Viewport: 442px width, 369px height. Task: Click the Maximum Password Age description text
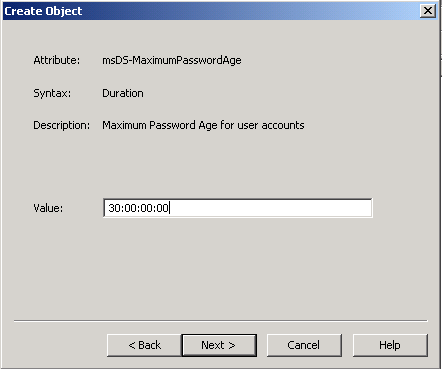pyautogui.click(x=203, y=125)
